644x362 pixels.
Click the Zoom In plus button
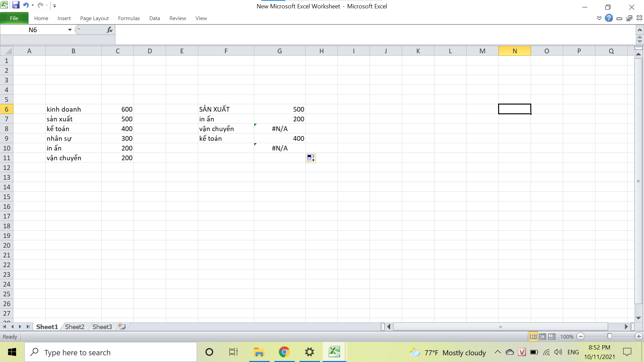tap(639, 337)
